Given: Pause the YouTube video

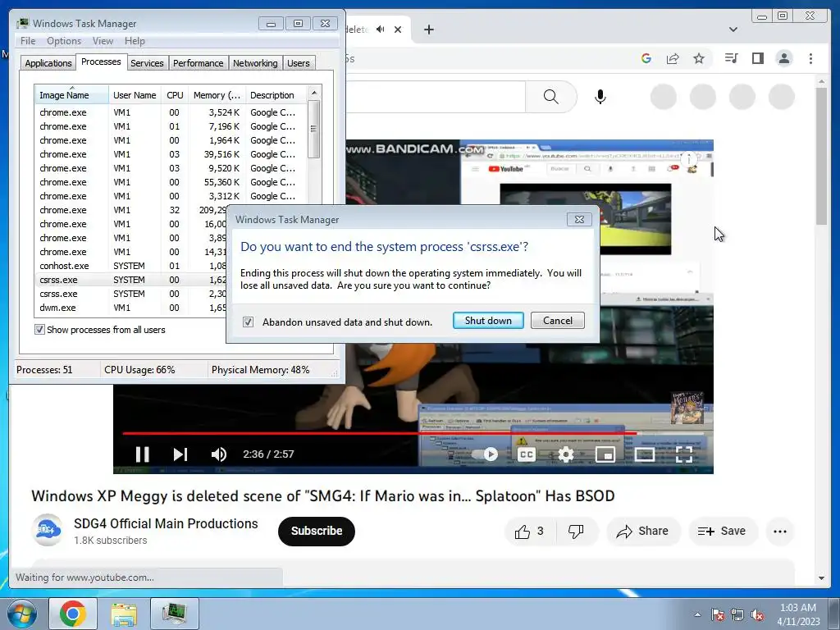Looking at the screenshot, I should coord(142,454).
